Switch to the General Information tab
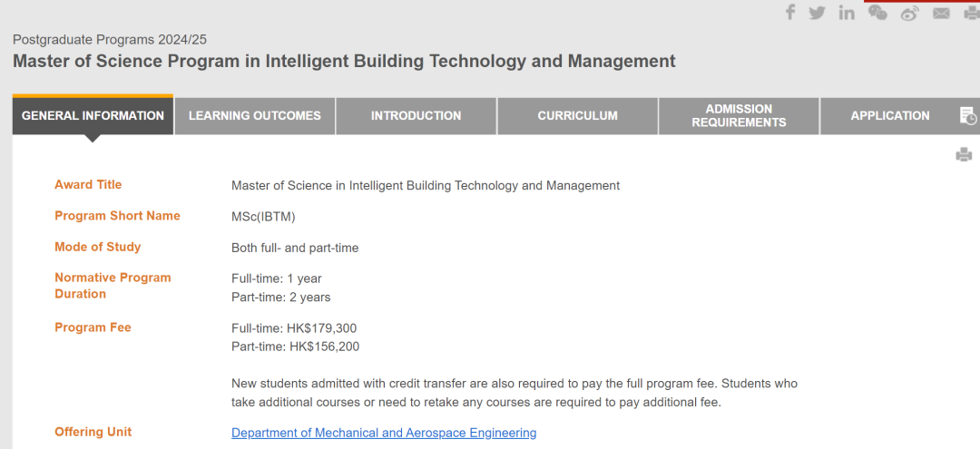980x449 pixels. pos(93,116)
